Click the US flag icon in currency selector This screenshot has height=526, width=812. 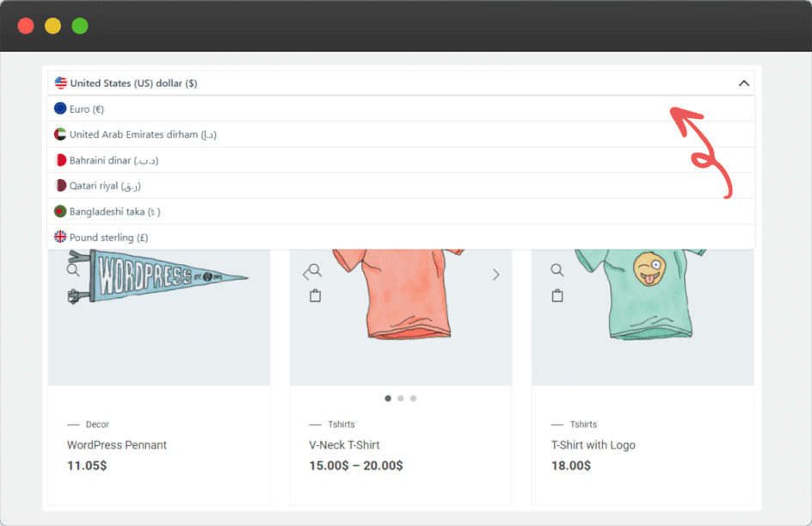pyautogui.click(x=60, y=84)
